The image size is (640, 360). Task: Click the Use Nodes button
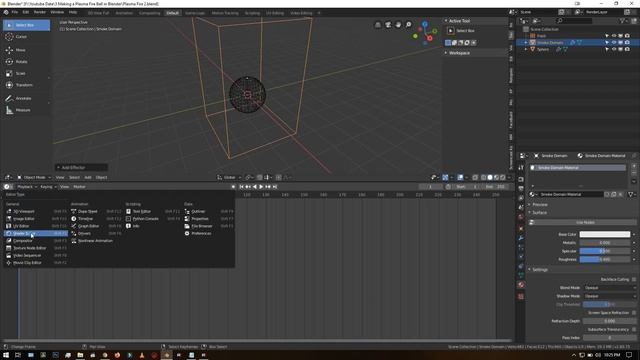[x=585, y=222]
